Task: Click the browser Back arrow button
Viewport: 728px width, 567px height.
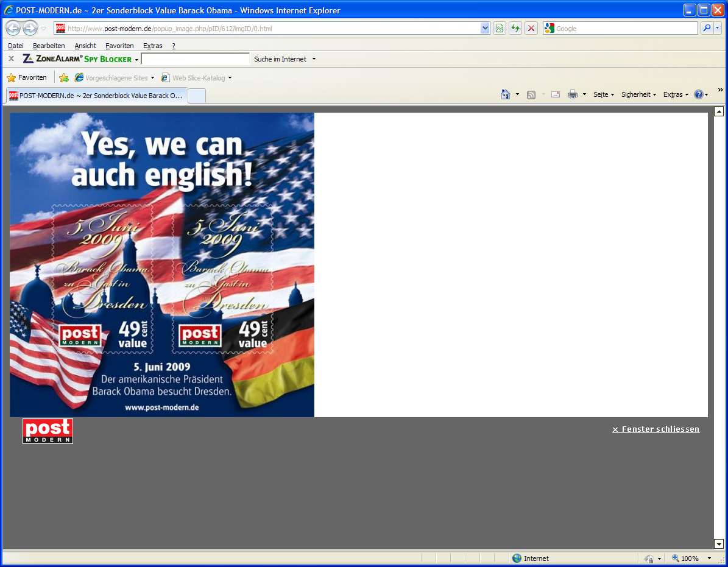Action: [x=13, y=28]
